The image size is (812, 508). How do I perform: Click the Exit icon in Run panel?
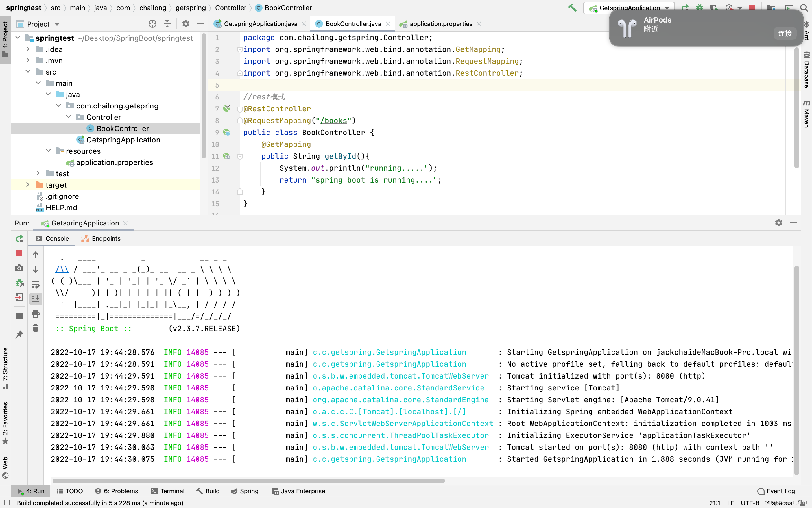pyautogui.click(x=19, y=297)
